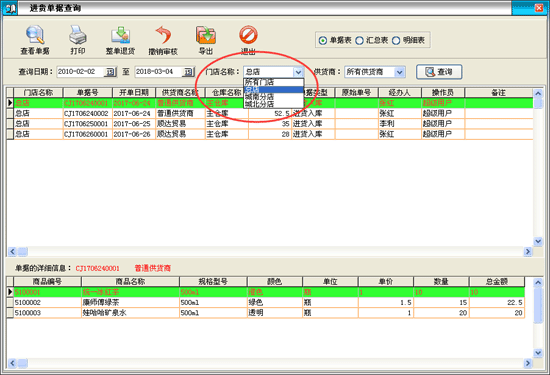Screen dimensions: 550x375
Task: Click the 查看单据 magnifier icon
Action: click(x=35, y=34)
